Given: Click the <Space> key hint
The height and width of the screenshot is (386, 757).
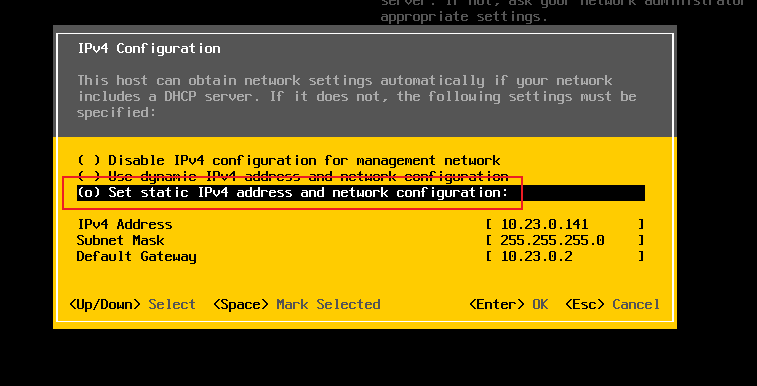Looking at the screenshot, I should [x=241, y=304].
